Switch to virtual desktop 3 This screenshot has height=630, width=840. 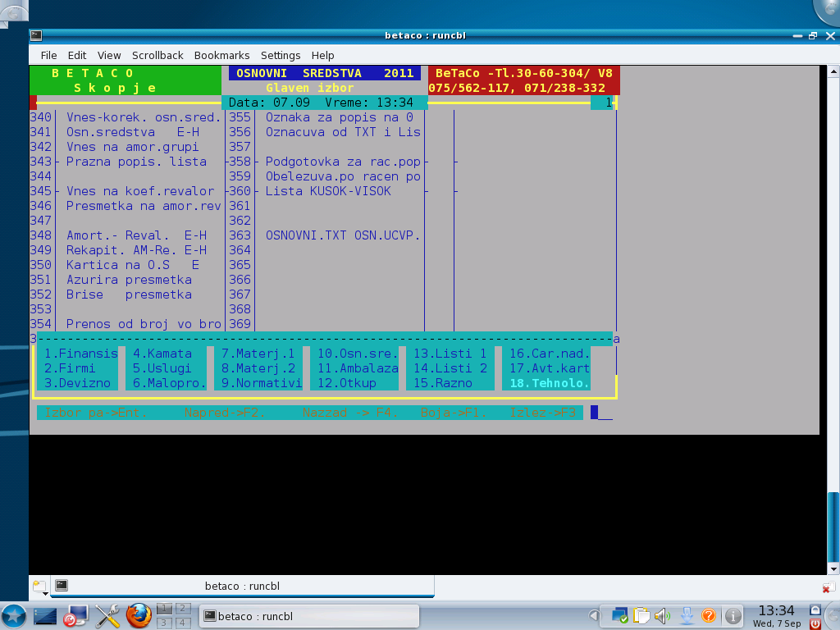[x=165, y=623]
